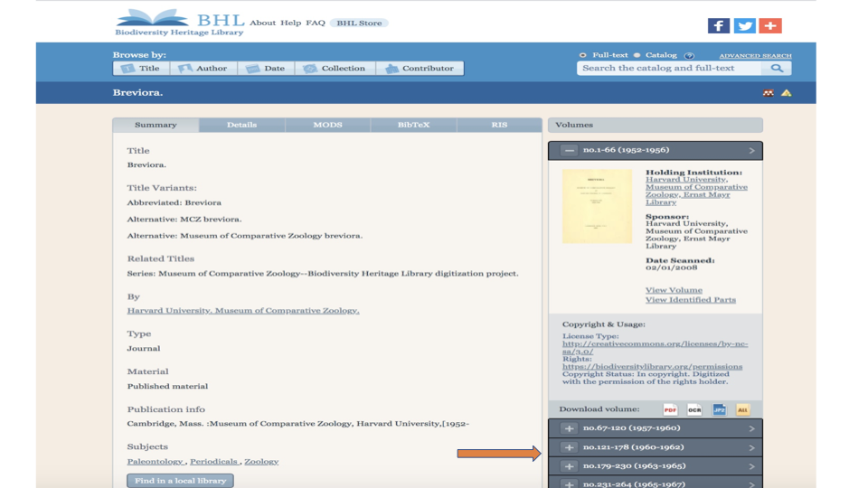Click the arrow on no.121-178 row
Screen dimensions: 868x488
coord(751,447)
